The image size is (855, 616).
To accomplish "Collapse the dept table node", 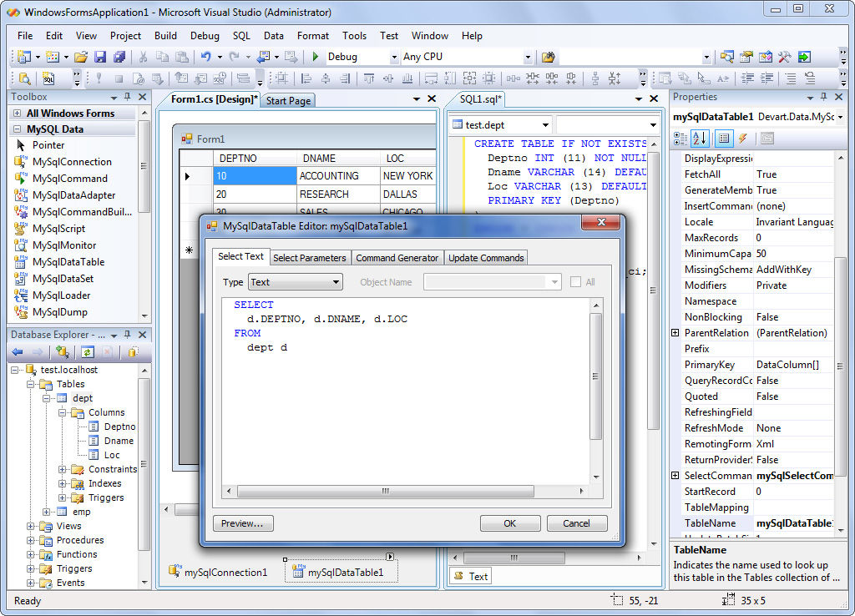I will pos(48,398).
